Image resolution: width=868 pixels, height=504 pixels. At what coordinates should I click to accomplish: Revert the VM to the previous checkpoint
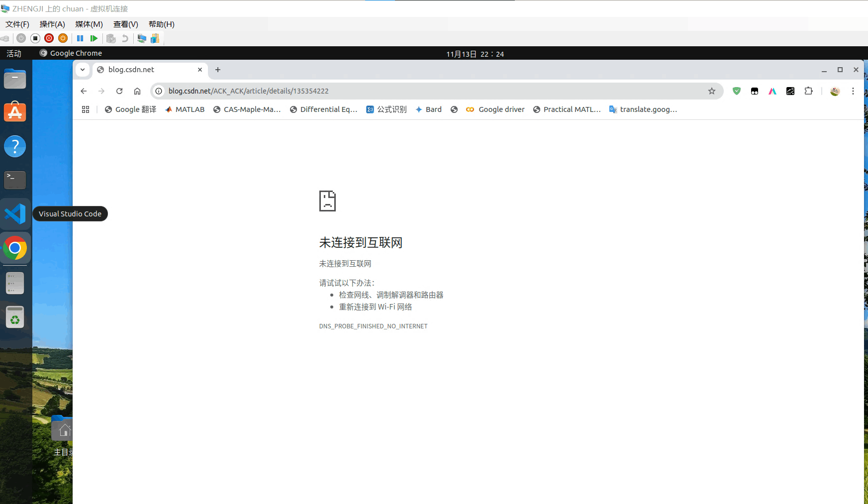(x=125, y=38)
